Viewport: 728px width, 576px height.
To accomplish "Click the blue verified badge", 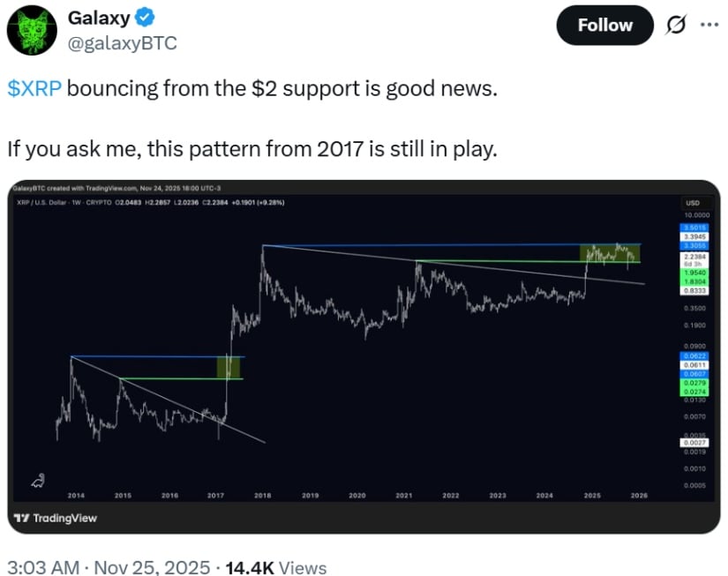I will coord(139,17).
